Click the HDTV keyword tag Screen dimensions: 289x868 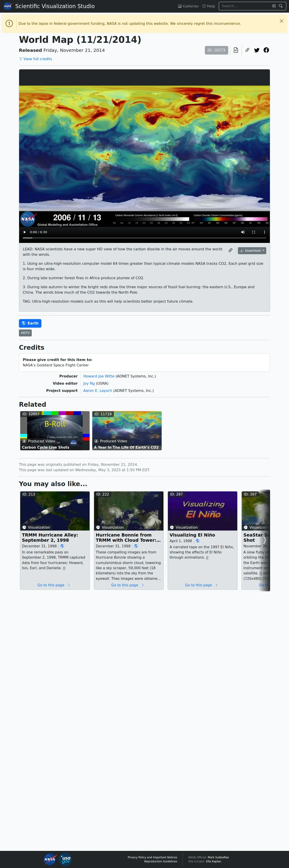tap(25, 333)
